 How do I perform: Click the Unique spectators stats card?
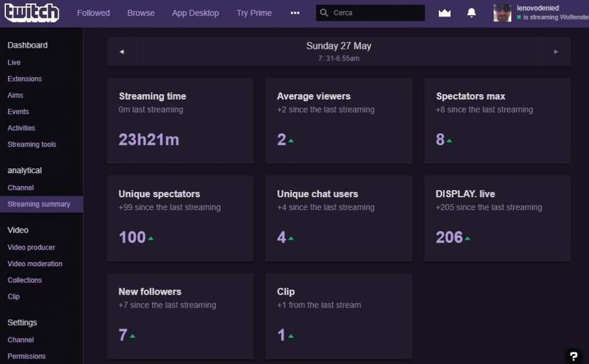pyautogui.click(x=180, y=219)
